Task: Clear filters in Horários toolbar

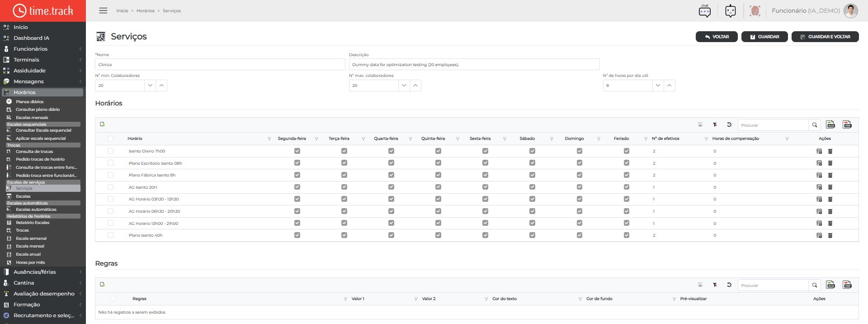Action: coord(715,124)
